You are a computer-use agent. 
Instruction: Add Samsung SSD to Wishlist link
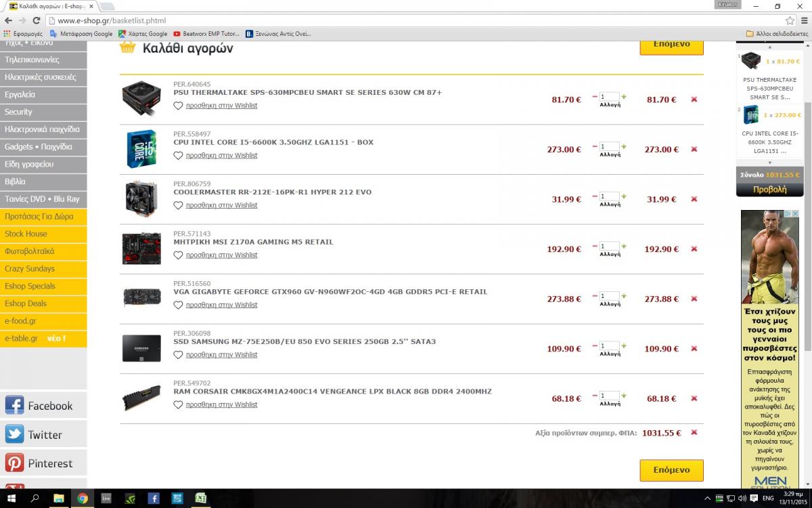click(221, 355)
